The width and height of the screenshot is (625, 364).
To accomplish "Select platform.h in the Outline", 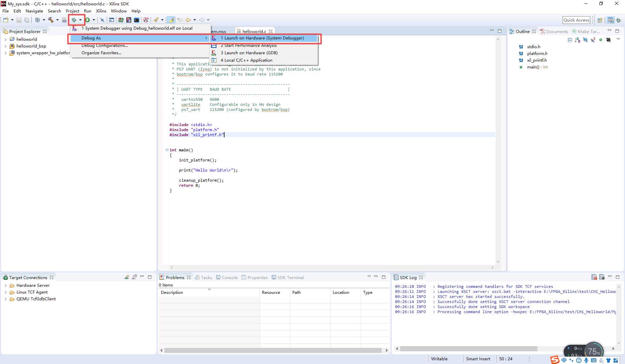I will pos(537,54).
